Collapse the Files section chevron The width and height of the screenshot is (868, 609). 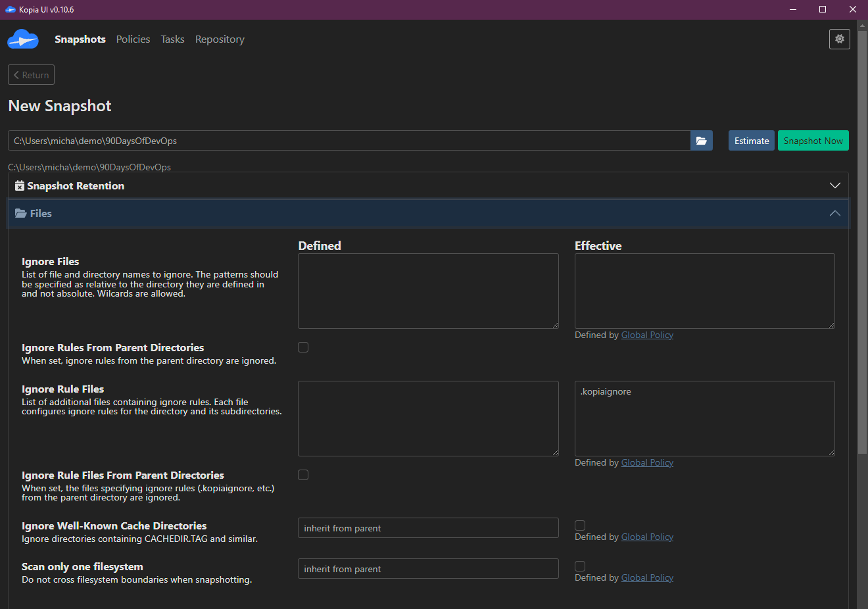(x=834, y=213)
